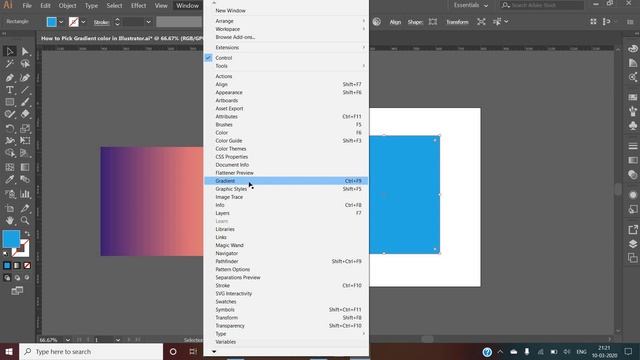Click the Align button in control bar
The height and width of the screenshot is (360, 640).
tap(395, 22)
